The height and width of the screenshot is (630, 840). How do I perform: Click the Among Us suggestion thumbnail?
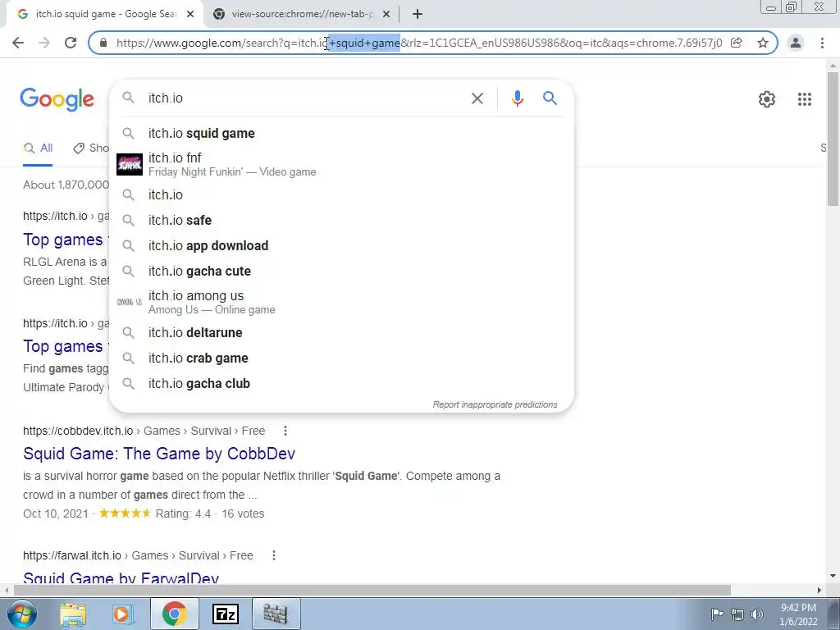[130, 302]
